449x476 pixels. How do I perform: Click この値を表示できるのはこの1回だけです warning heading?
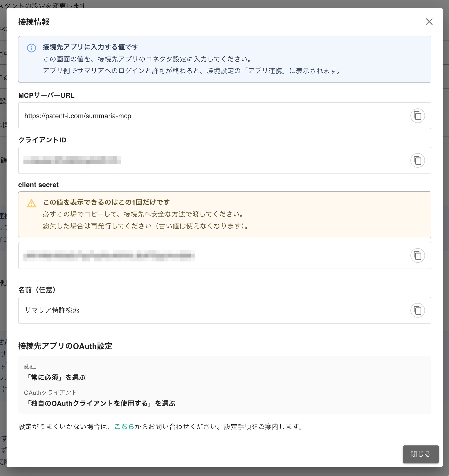[x=106, y=202]
